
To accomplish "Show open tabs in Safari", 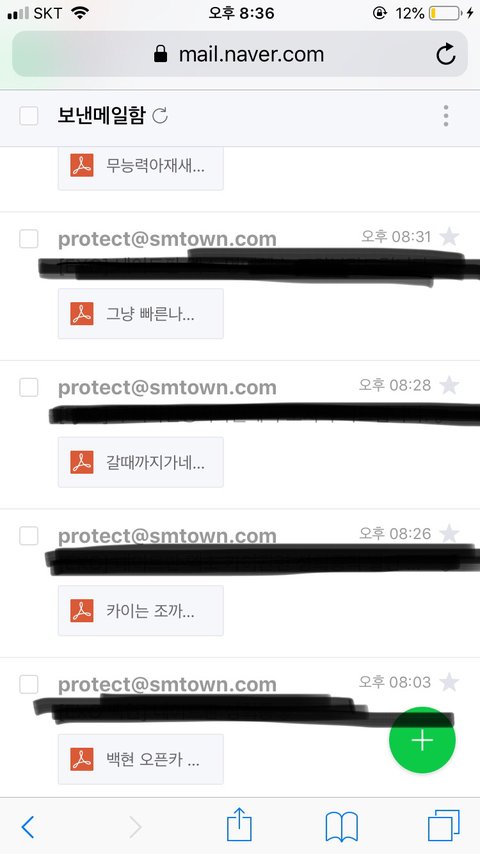I will [443, 826].
